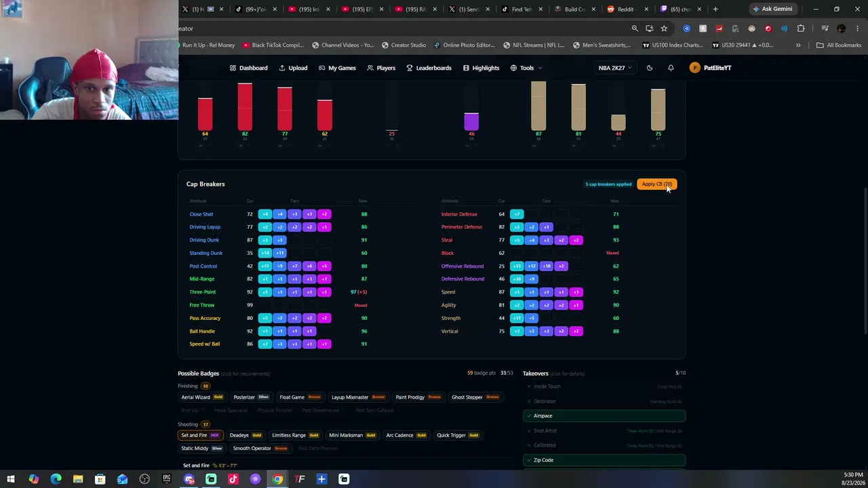This screenshot has height=488, width=868.
Task: Toggle the +13 Offensive Rebound cap breaker
Action: pyautogui.click(x=517, y=266)
